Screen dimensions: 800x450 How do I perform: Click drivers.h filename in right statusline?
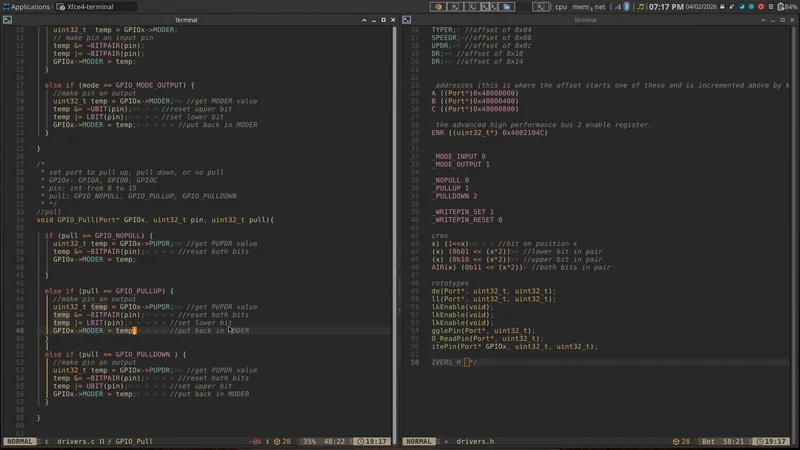(477, 441)
